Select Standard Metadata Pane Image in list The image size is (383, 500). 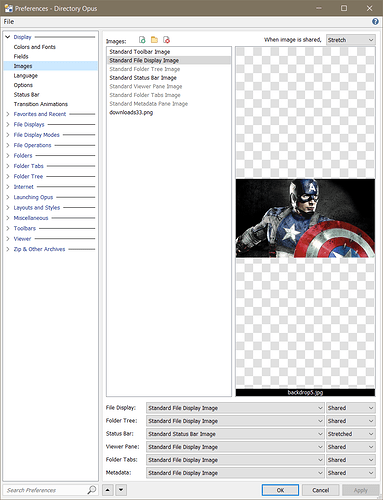(x=169, y=104)
